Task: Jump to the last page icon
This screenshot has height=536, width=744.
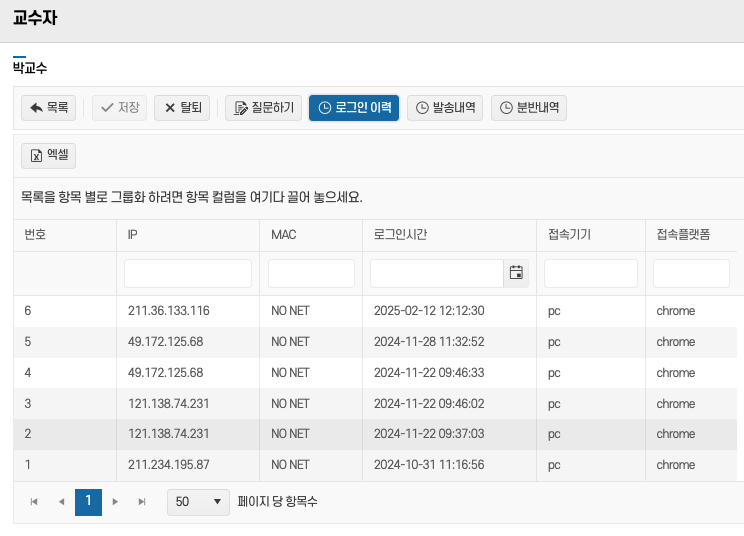Action: tap(142, 502)
